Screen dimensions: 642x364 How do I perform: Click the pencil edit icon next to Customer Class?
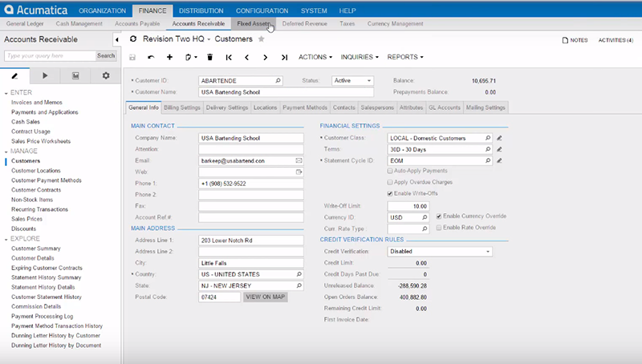tap(499, 138)
